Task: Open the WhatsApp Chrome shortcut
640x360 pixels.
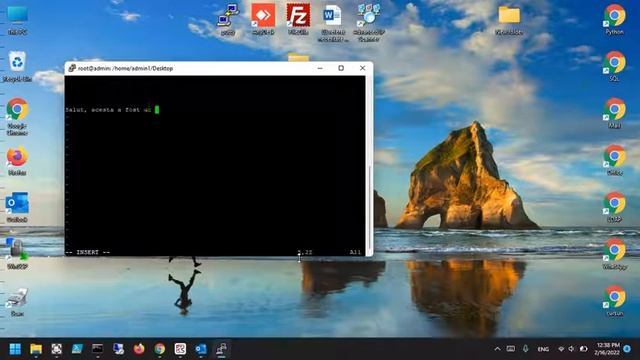Action: pos(615,254)
